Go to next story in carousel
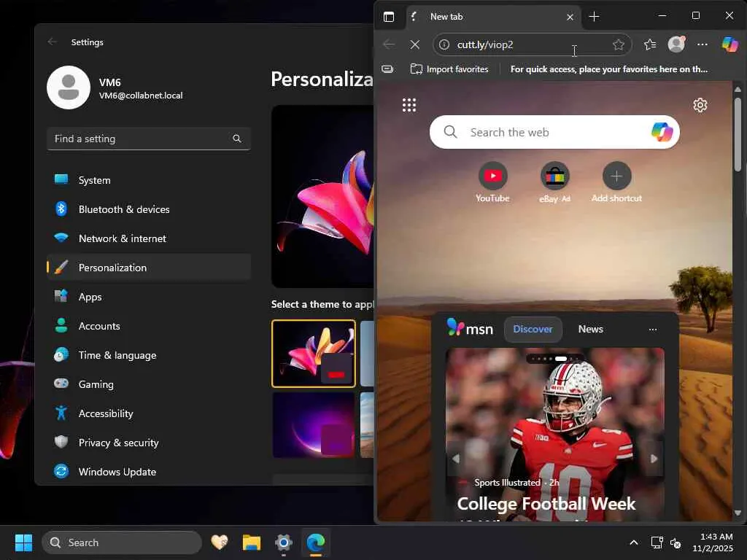Viewport: 747px width, 560px height. pyautogui.click(x=654, y=459)
